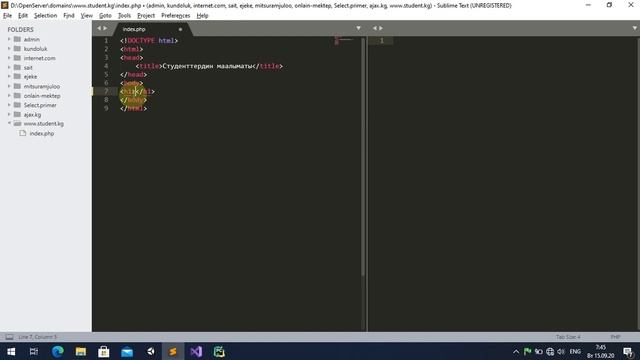Click Line 7, Column 5 status text
The image size is (640, 360).
click(x=38, y=337)
